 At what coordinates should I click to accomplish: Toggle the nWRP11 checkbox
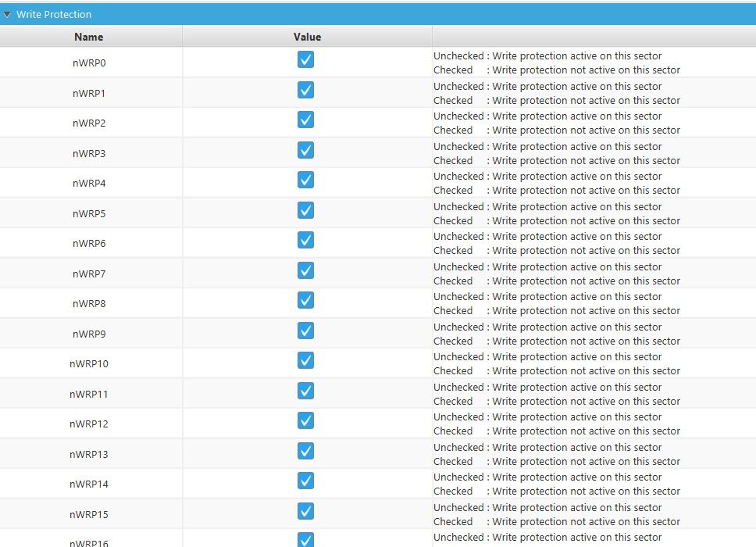coord(305,391)
